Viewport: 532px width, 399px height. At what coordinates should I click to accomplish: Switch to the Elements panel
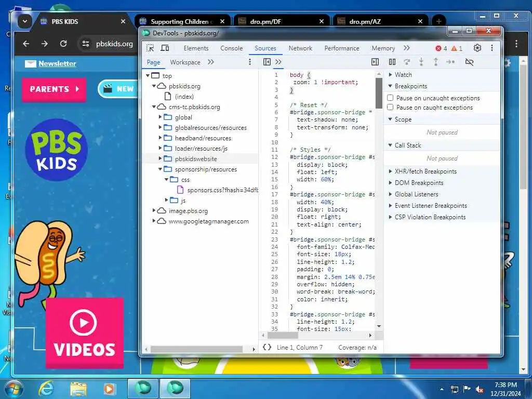pos(196,48)
